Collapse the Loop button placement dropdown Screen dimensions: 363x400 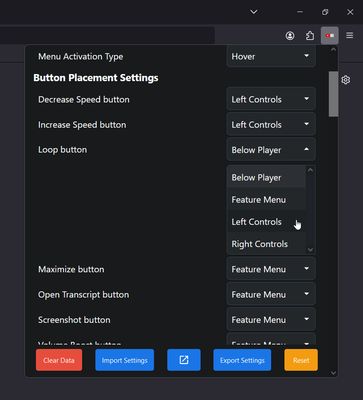click(x=271, y=150)
